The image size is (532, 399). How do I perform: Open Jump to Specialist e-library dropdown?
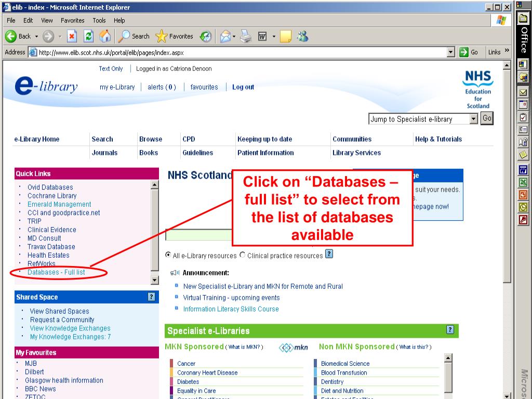click(474, 119)
